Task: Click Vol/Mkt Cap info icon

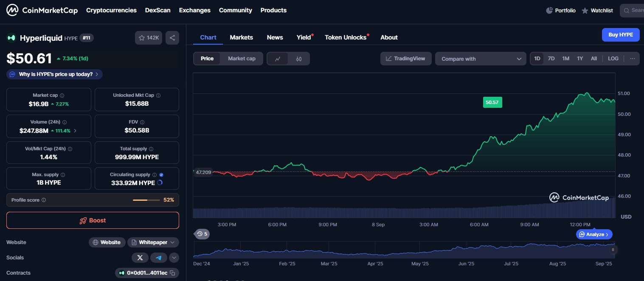Action: point(70,149)
